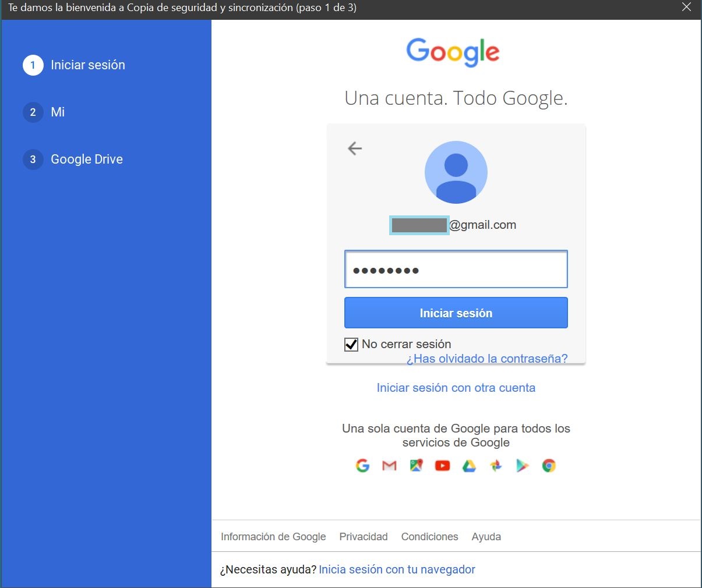The height and width of the screenshot is (588, 702).
Task: Click the back arrow in the sign-in card
Action: point(355,148)
